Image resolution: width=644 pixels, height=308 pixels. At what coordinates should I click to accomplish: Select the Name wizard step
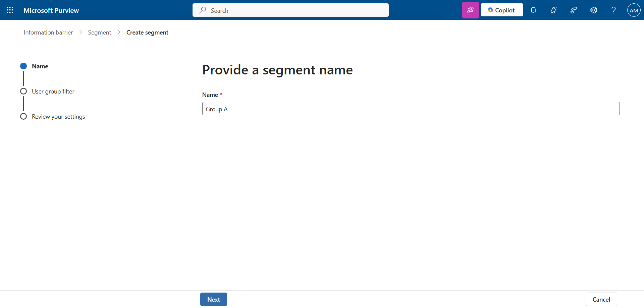coord(40,66)
